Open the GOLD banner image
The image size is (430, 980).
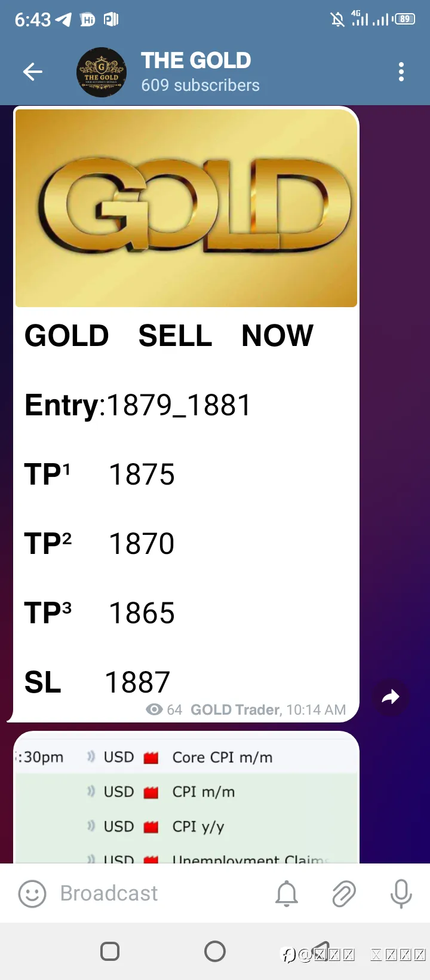[x=186, y=208]
